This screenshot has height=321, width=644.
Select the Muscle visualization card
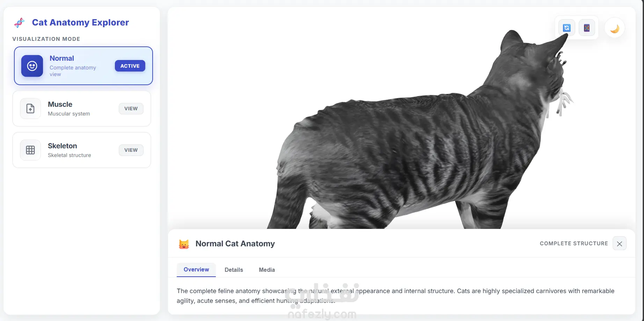tap(82, 109)
